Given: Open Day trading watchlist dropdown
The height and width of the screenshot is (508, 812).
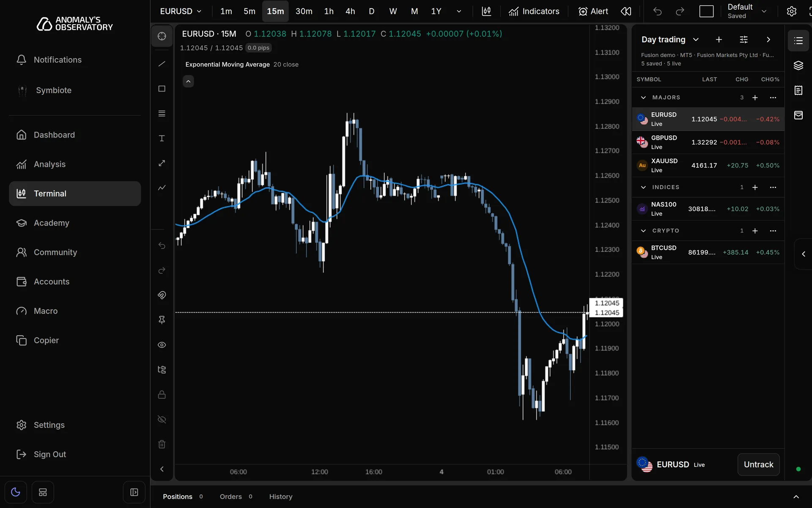Looking at the screenshot, I should click(x=670, y=39).
